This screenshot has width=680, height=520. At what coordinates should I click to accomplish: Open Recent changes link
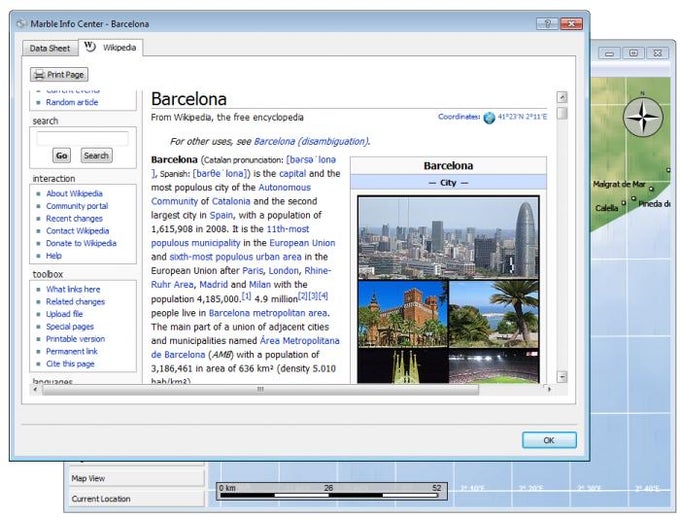coord(74,219)
